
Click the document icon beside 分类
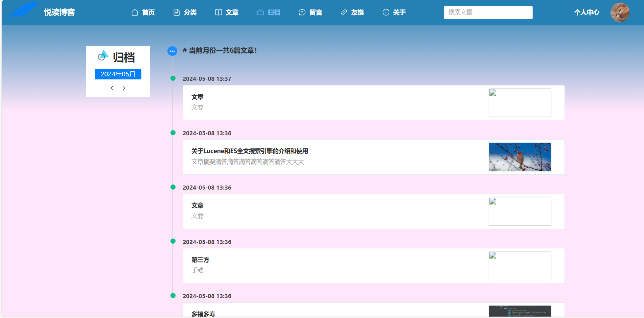tap(177, 13)
